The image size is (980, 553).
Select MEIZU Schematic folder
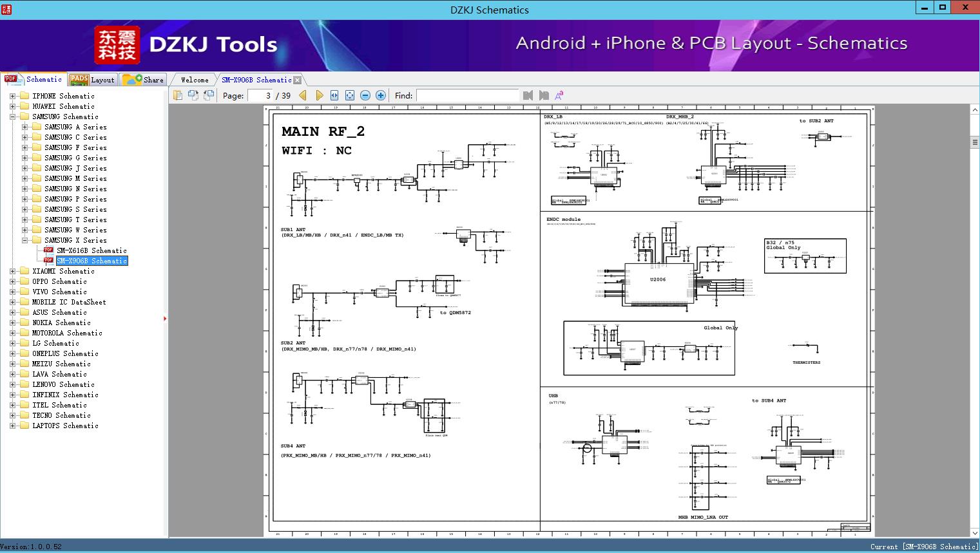[x=61, y=364]
